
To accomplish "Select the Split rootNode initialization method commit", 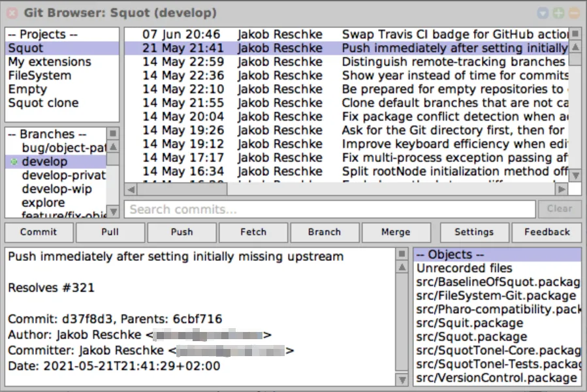I will (x=347, y=172).
